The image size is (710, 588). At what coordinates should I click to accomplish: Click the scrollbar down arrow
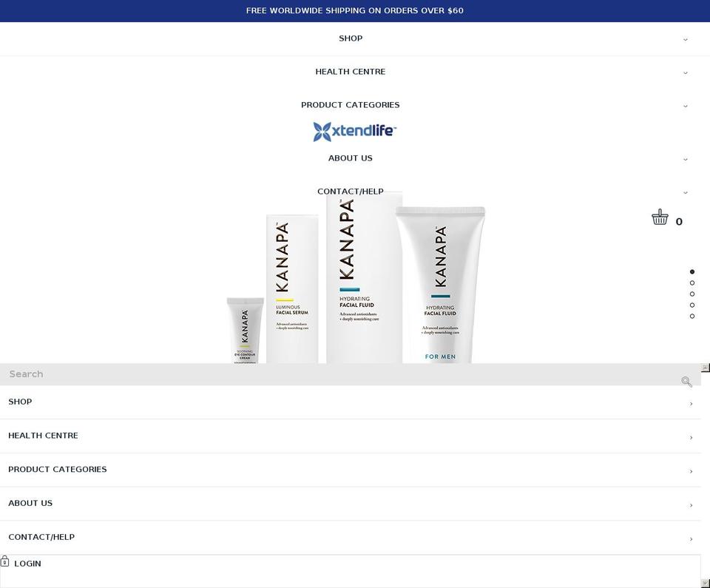pyautogui.click(x=705, y=584)
